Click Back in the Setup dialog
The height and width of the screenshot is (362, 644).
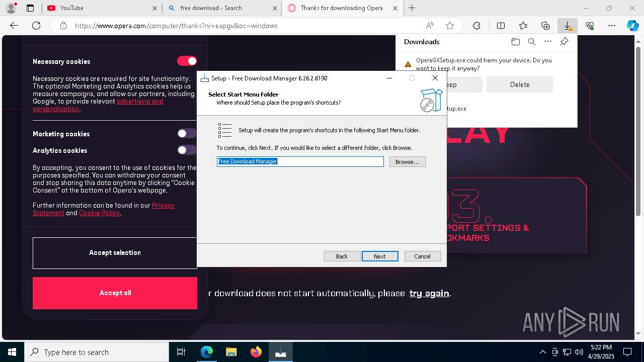tap(342, 256)
